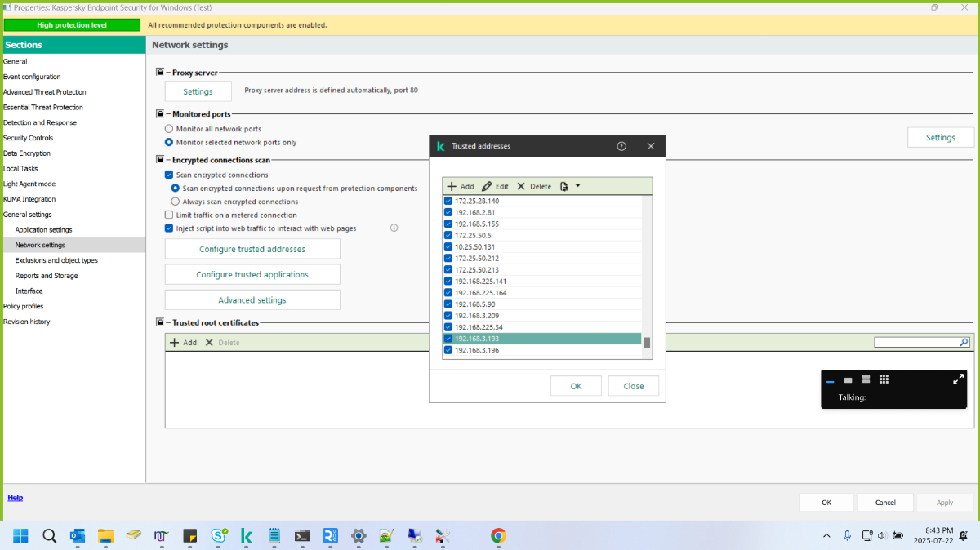Viewport: 980px width, 550px height.
Task: Collapse meeting overlay using the blue dash
Action: point(830,381)
